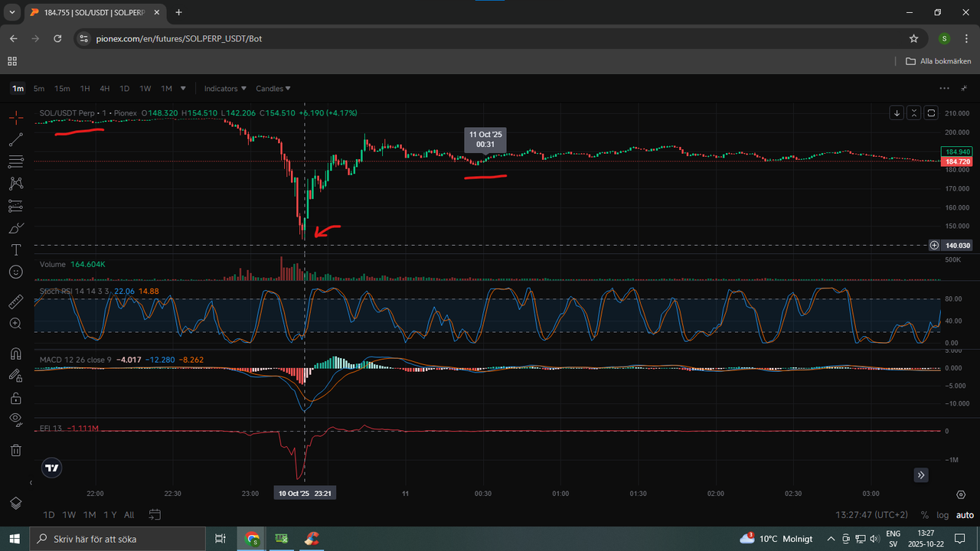Open the Fibonacci retracement tool
Screen dimensions: 980x551
(15, 161)
